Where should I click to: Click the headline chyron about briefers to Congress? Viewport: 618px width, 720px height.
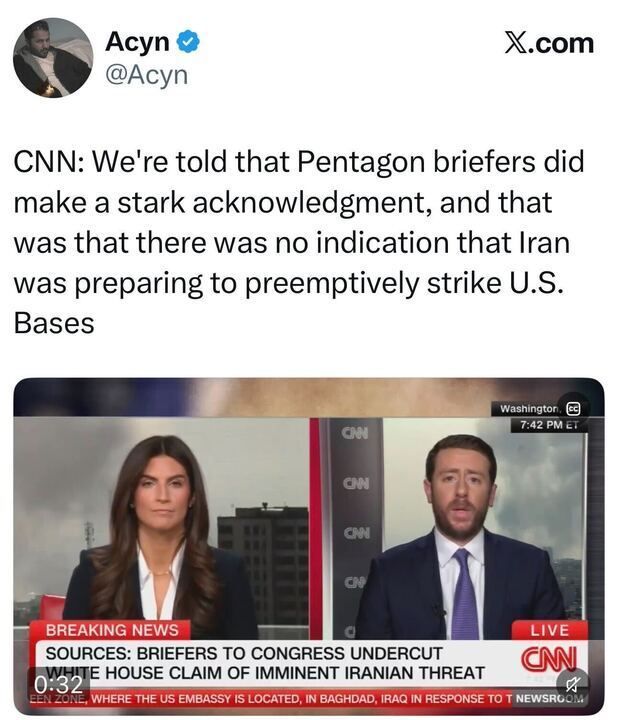coord(265,663)
